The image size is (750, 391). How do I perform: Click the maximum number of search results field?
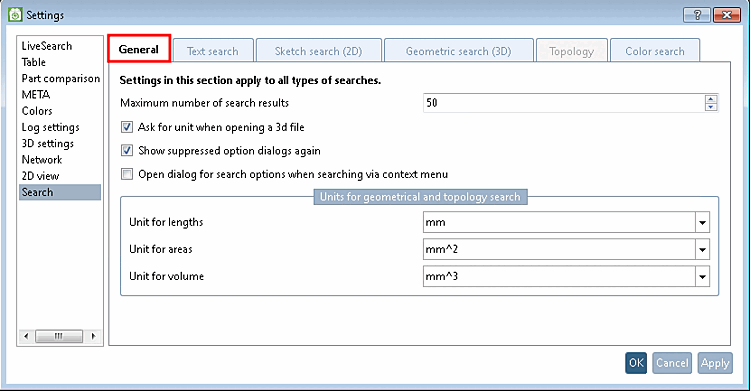(564, 103)
